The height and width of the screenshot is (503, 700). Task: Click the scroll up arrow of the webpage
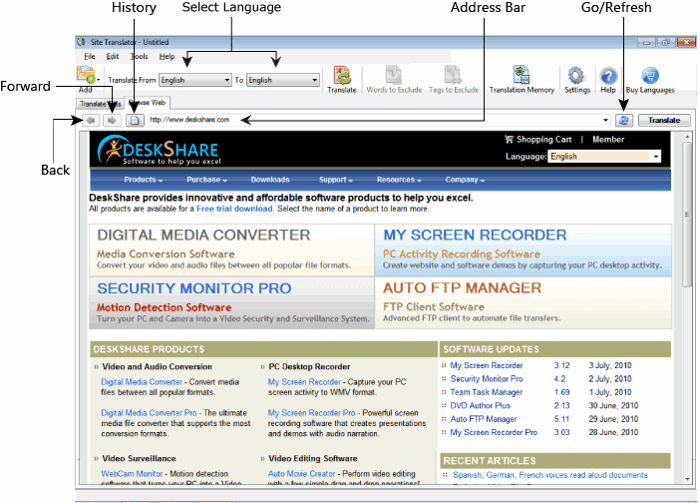pos(687,137)
